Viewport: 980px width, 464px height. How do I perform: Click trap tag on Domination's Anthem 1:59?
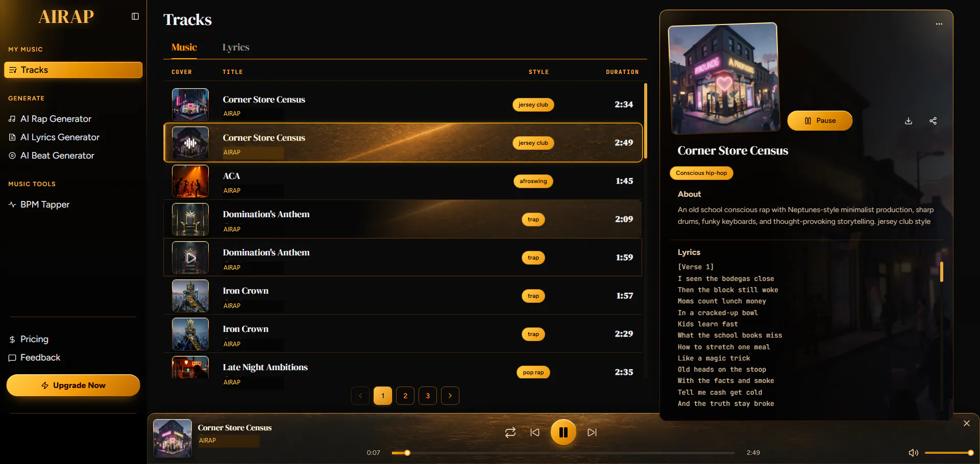click(x=533, y=257)
